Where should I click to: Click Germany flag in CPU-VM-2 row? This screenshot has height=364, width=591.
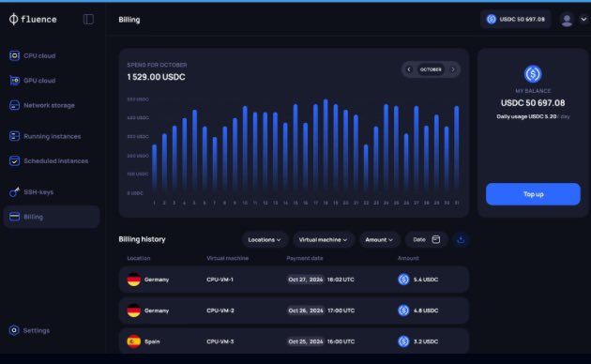pos(134,311)
